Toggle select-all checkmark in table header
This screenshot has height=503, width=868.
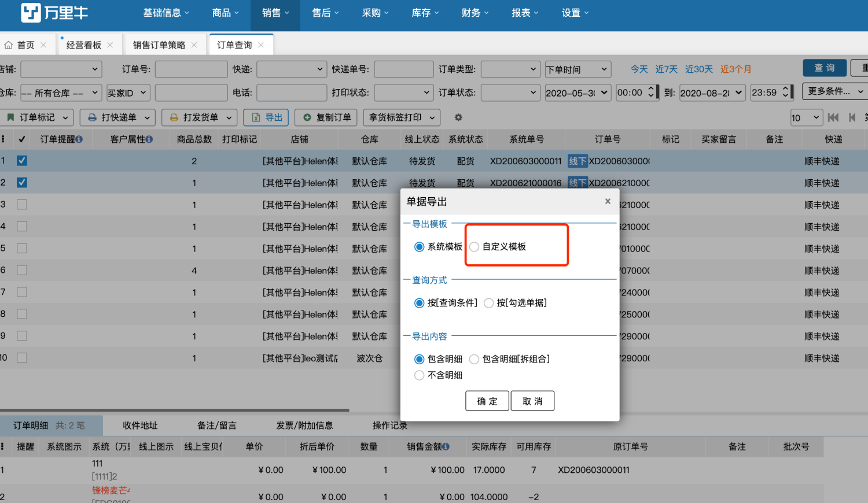[22, 139]
